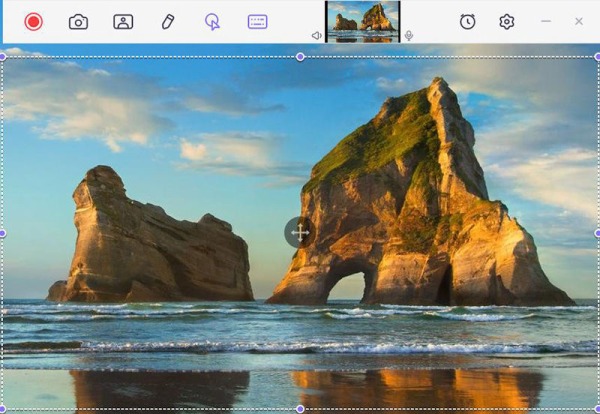Take a screenshot with the camera icon
This screenshot has width=600, height=414.
[78, 21]
